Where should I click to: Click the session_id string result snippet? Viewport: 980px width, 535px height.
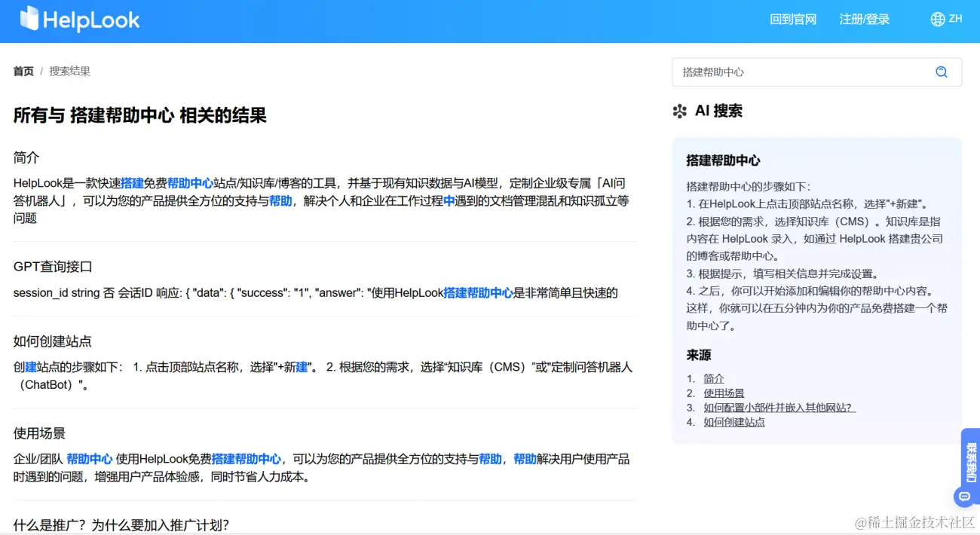(x=316, y=292)
